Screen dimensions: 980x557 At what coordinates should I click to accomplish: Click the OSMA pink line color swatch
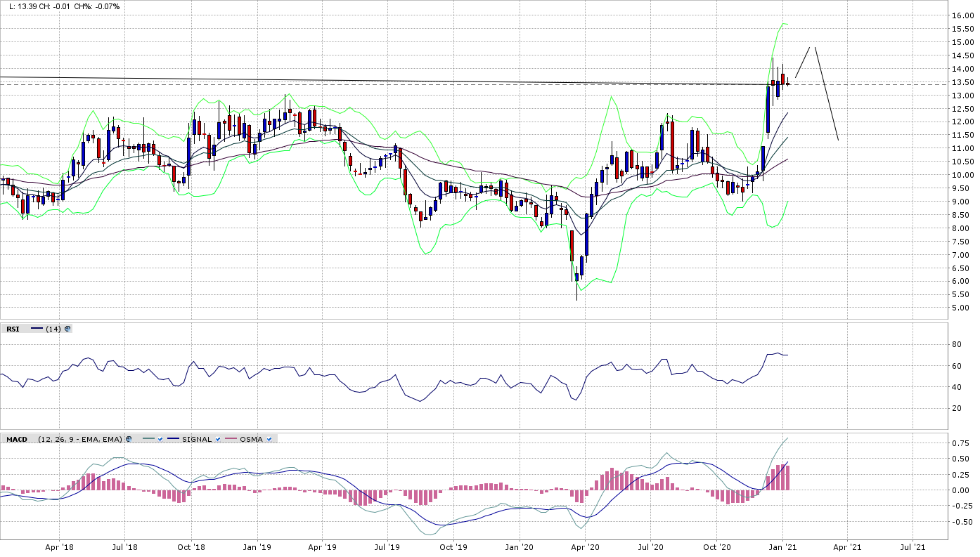point(230,439)
